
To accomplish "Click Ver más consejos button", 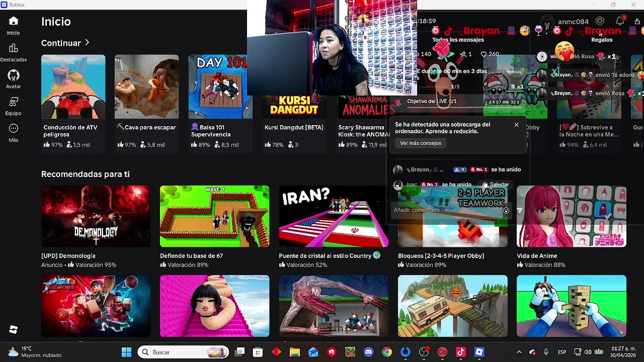I will tap(421, 143).
